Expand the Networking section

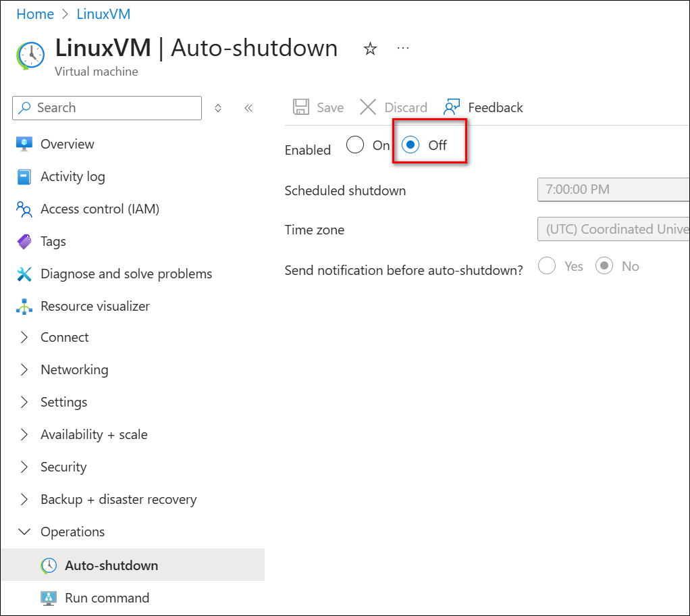tap(24, 369)
